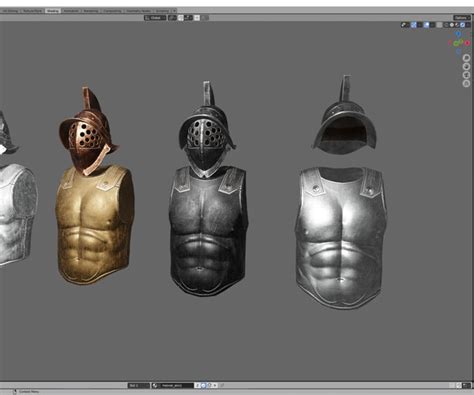The image size is (474, 395).
Task: Open the viewport shading options dropdown
Action: click(468, 25)
